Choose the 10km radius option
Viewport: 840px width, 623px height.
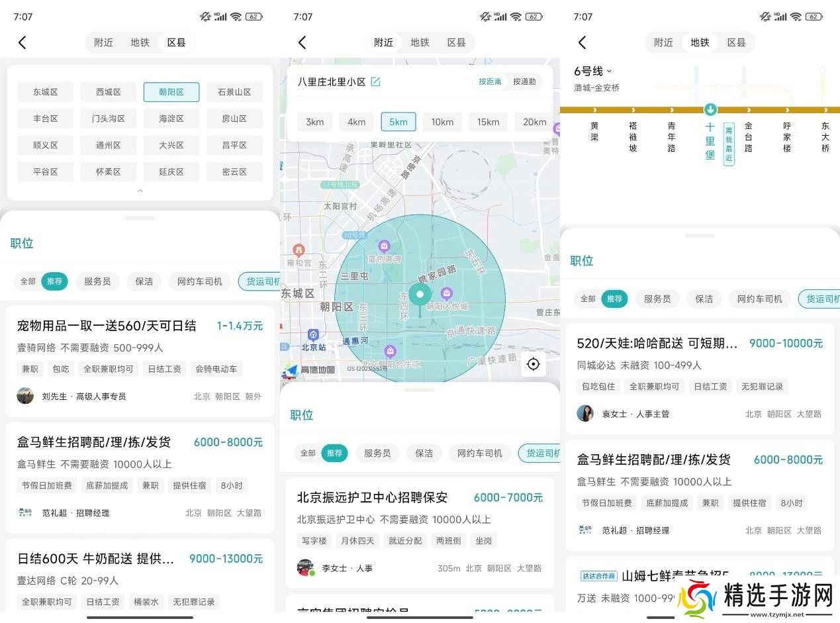(442, 122)
